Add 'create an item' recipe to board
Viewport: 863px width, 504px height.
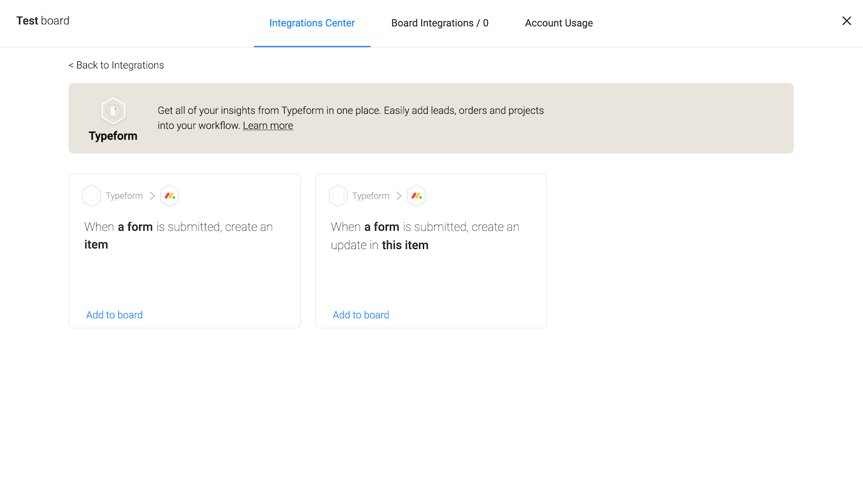(114, 315)
